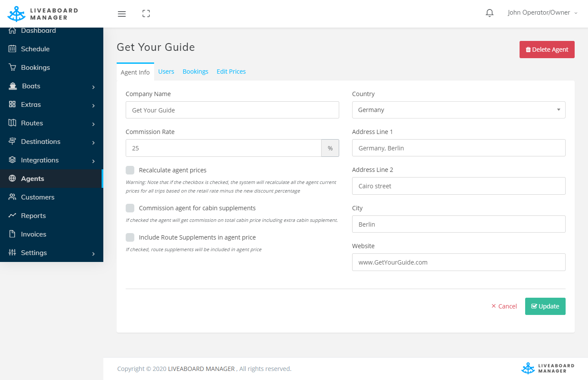Switch to the Users tab

point(166,72)
